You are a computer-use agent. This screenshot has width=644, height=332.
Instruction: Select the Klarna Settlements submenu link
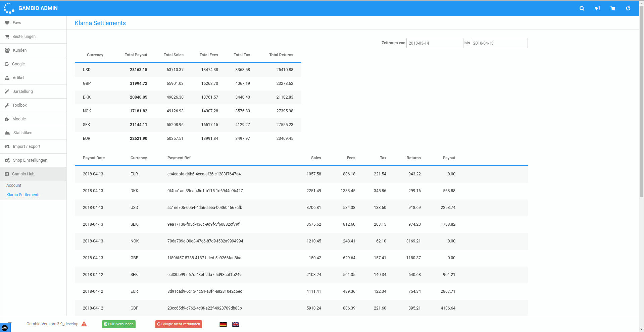click(23, 195)
